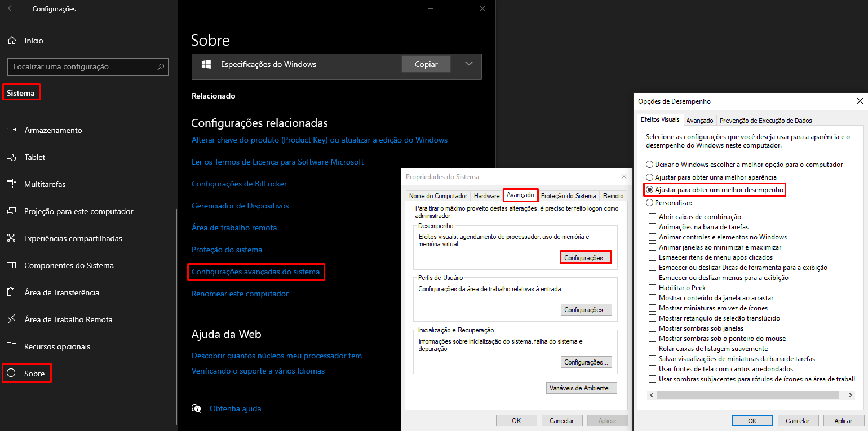Open the Início home icon
This screenshot has width=868, height=431.
[x=11, y=41]
